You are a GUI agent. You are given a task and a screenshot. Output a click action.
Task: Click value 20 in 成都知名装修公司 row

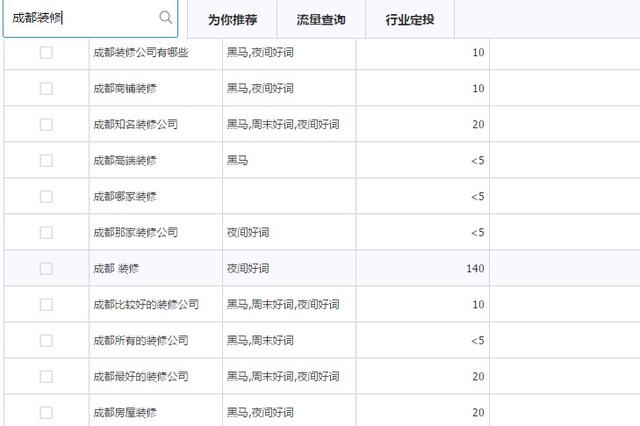(478, 124)
